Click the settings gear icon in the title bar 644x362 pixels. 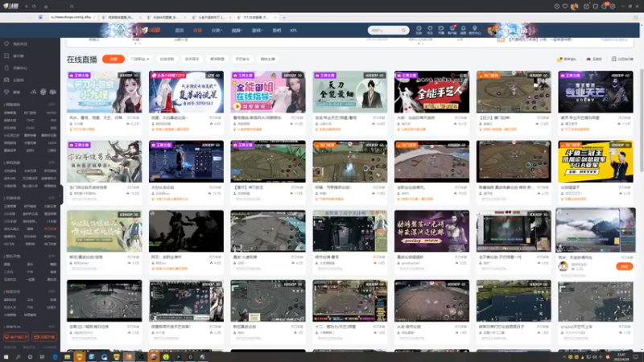[613, 6]
